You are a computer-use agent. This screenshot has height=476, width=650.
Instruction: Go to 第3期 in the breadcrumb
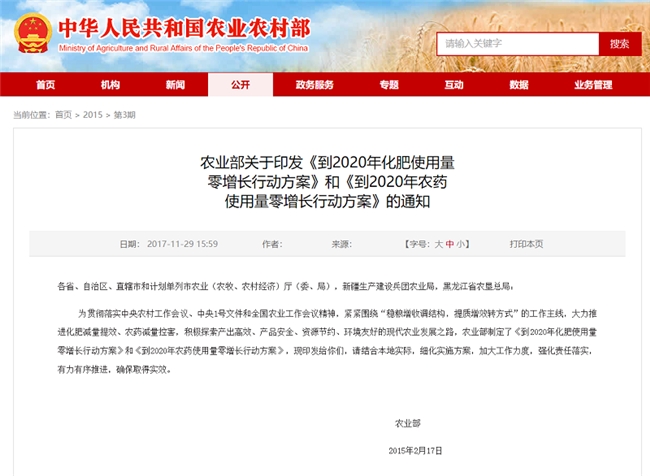tap(124, 115)
